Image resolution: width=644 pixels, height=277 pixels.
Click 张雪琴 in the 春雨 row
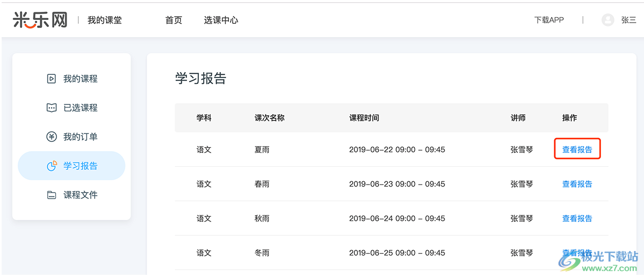point(521,184)
